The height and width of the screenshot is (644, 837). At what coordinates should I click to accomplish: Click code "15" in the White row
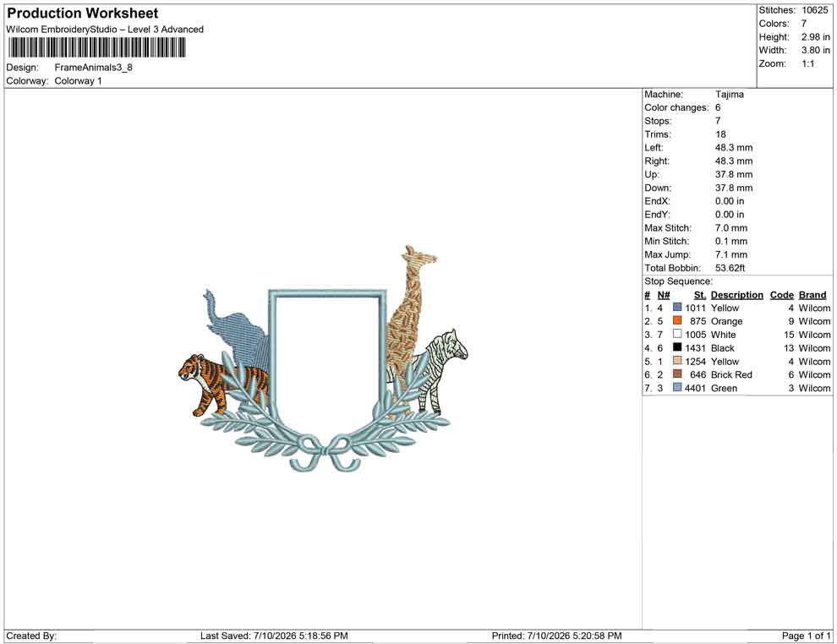point(789,335)
